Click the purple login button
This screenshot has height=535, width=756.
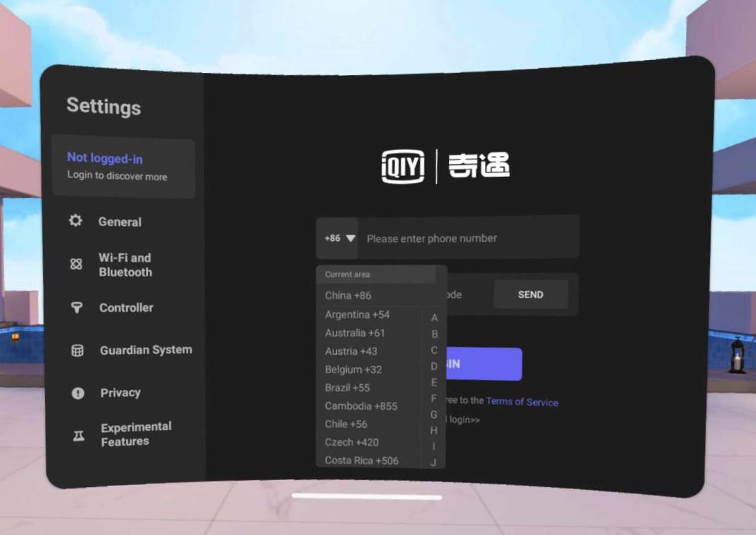point(484,364)
